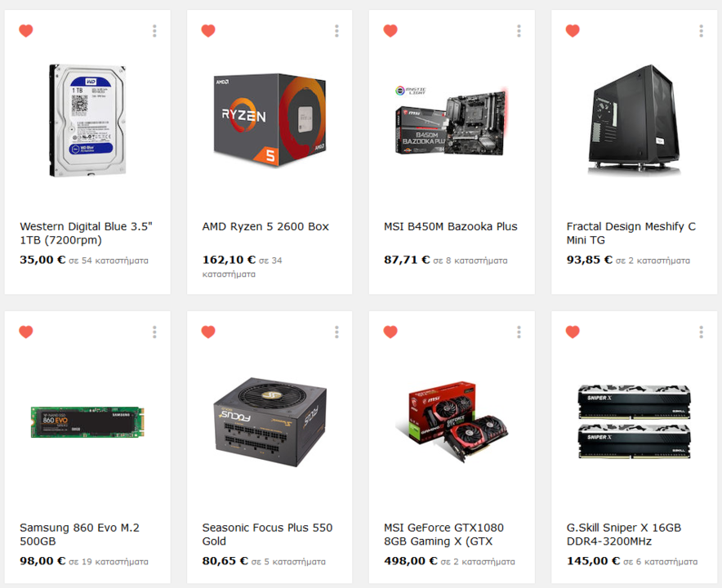Open Samsung 860 Evo M.2 500GB title
722x588 pixels.
[x=79, y=534]
